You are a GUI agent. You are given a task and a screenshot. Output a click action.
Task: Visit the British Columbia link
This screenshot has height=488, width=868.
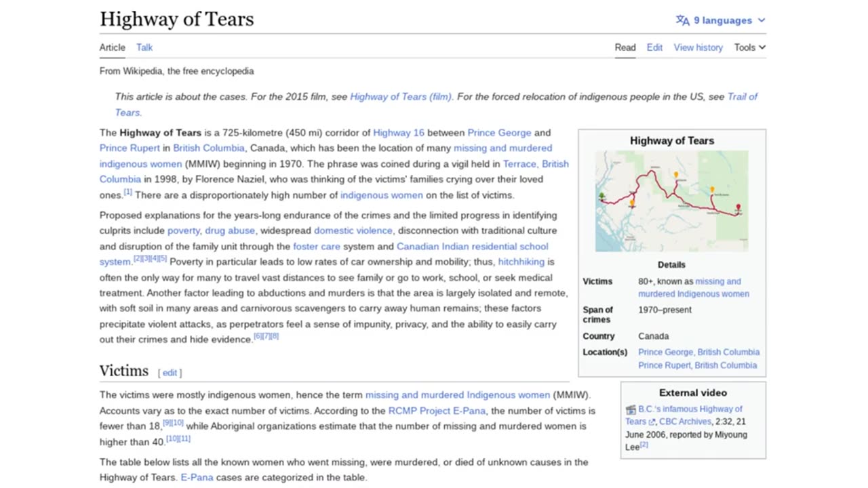coord(208,148)
